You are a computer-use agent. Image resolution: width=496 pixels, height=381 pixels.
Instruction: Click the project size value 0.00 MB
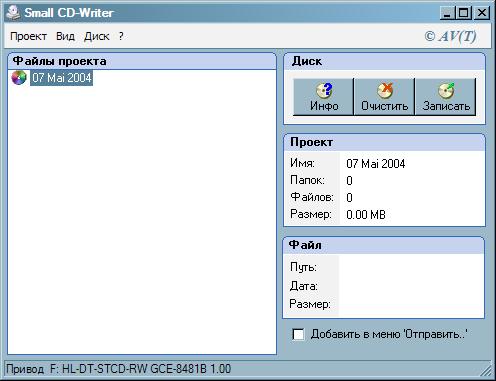click(x=366, y=214)
